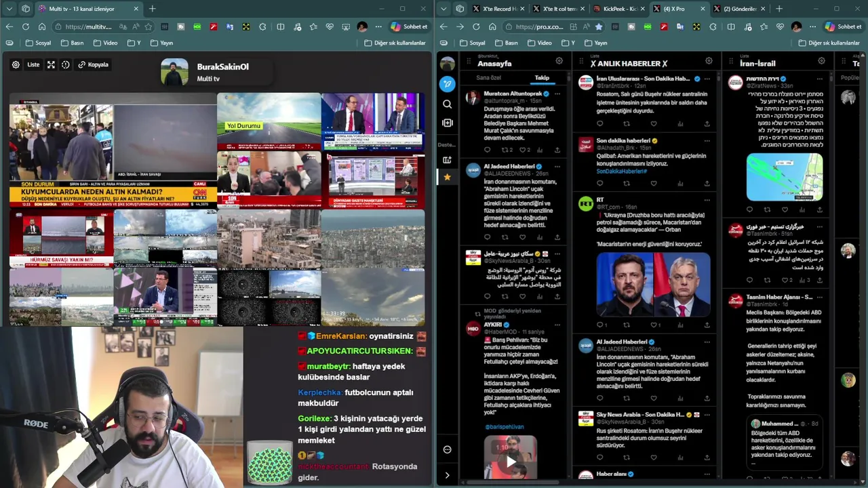The image size is (868, 488).
Task: Open Diğer sık kullanılanlar folder in X Pro window
Action: (828, 43)
